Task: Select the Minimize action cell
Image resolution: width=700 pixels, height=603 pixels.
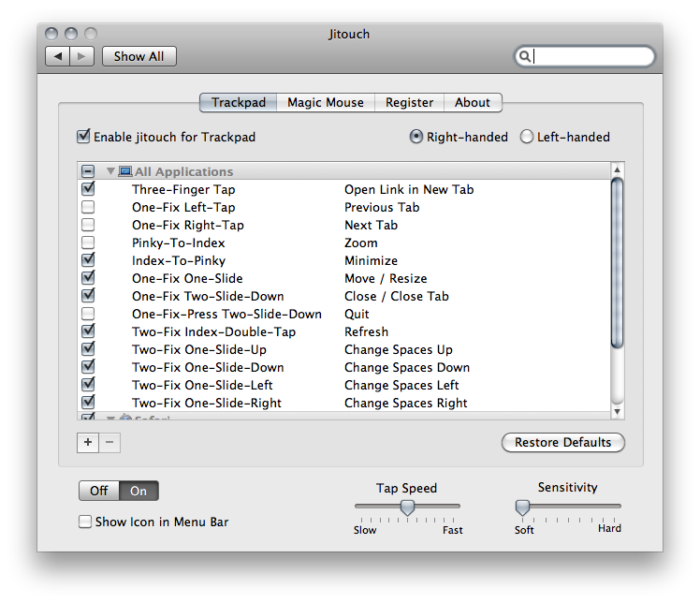Action: [371, 261]
